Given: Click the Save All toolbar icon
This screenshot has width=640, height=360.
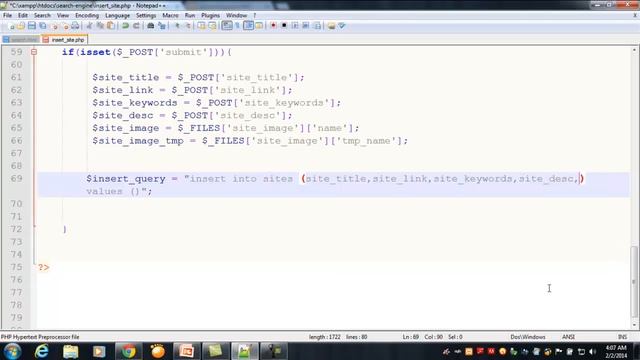Looking at the screenshot, I should pos(42,26).
